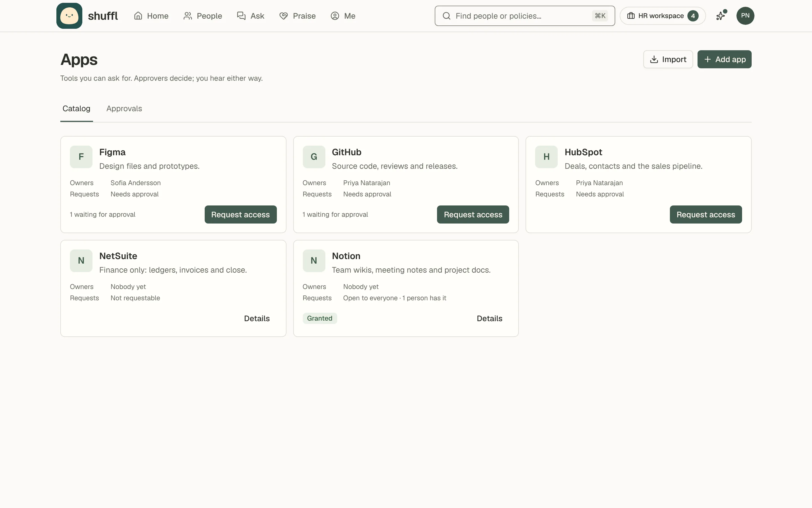Click 'Design files and prototypes.' description

point(149,166)
